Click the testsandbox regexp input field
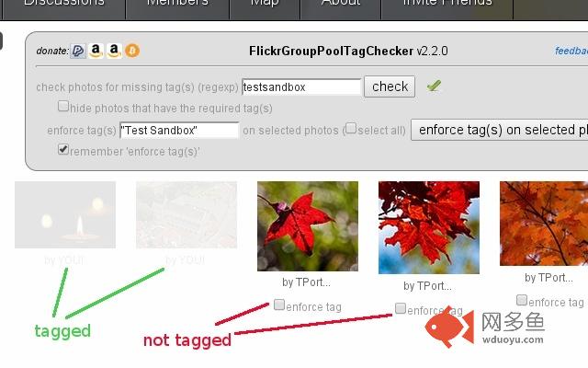Screen dimensions: 588x368 [301, 87]
